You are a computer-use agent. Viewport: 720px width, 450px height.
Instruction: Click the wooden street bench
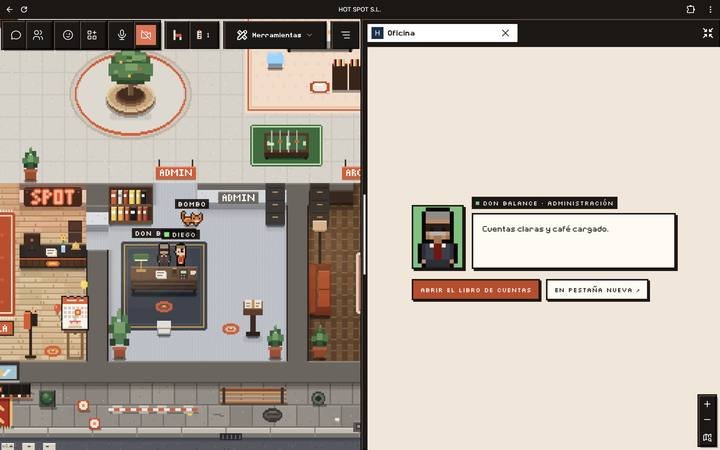253,396
